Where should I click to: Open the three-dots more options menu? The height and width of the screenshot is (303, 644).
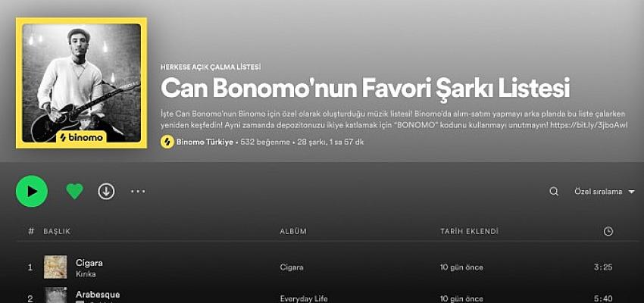(138, 192)
